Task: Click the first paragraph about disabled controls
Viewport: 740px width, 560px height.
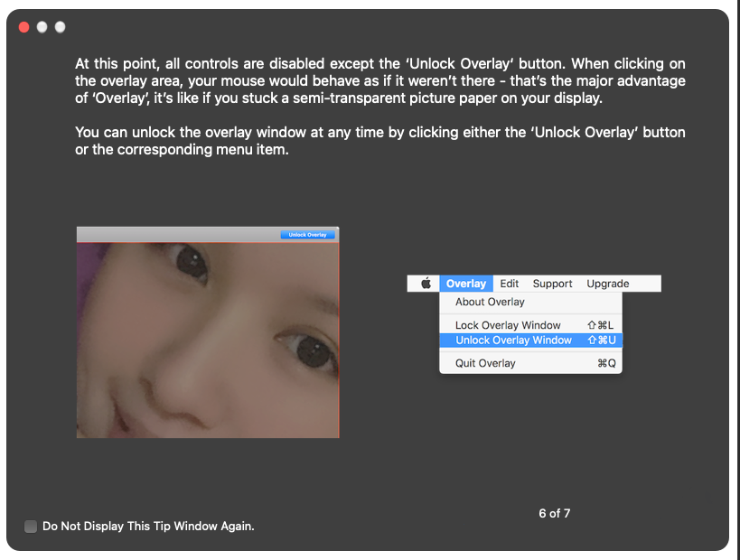Action: click(x=379, y=81)
